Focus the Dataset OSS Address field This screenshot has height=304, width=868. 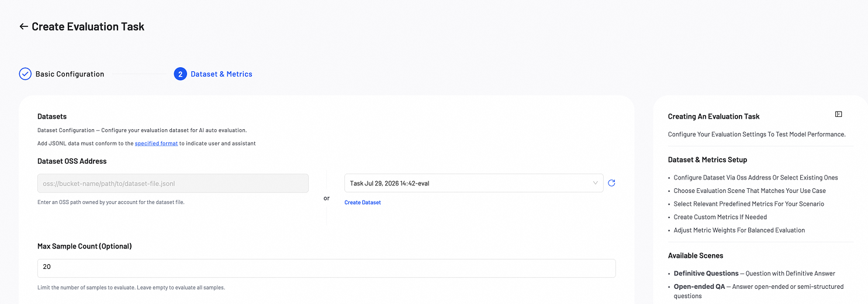(x=173, y=183)
